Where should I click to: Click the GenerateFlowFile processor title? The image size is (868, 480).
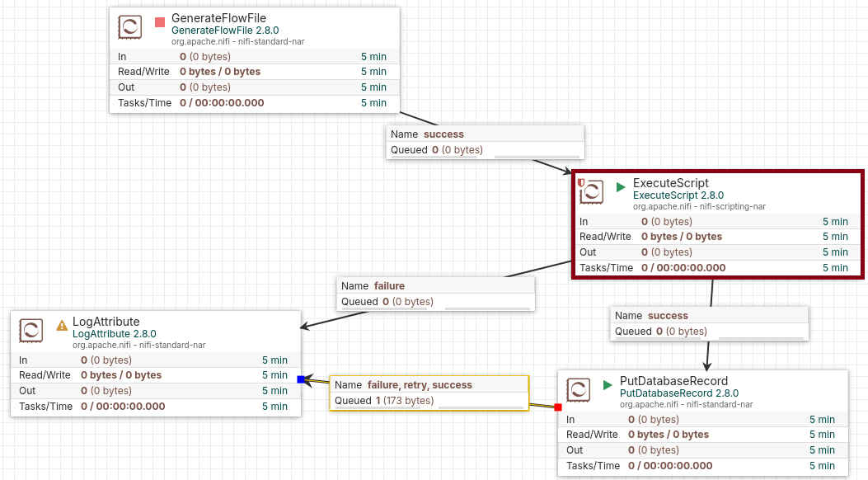218,18
